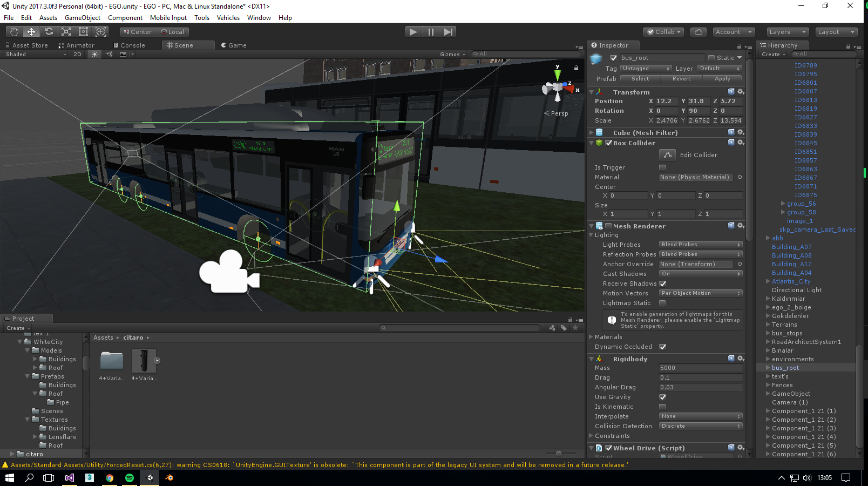Enable the Mesh Renderer checkbox

[x=609, y=226]
